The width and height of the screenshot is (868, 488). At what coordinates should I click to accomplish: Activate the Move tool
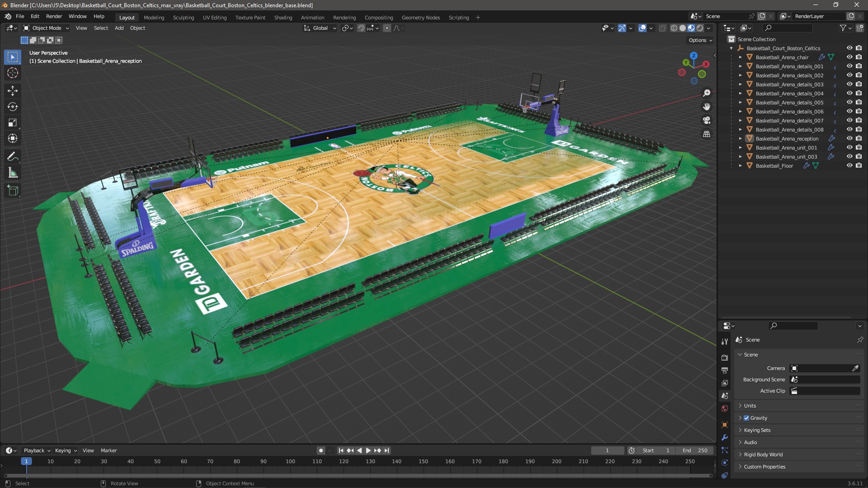pyautogui.click(x=13, y=91)
